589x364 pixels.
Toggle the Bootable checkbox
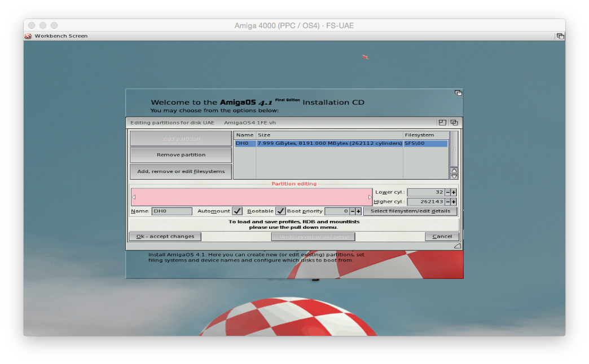coord(280,211)
